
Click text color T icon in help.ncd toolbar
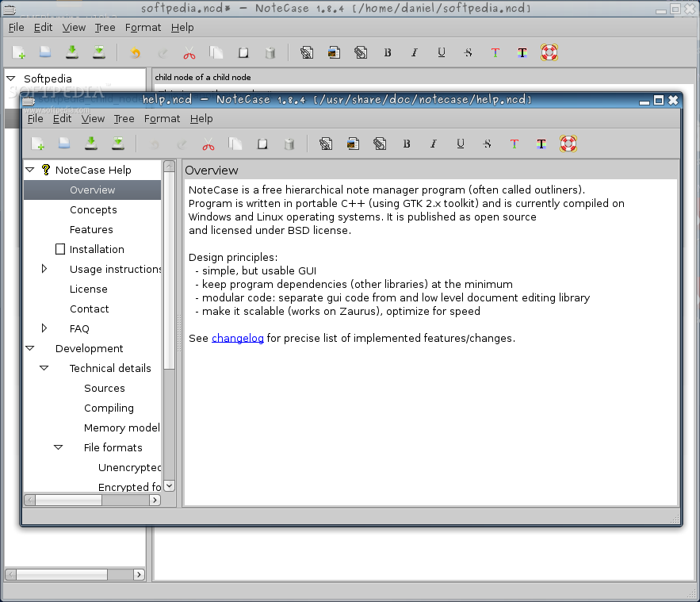[514, 144]
